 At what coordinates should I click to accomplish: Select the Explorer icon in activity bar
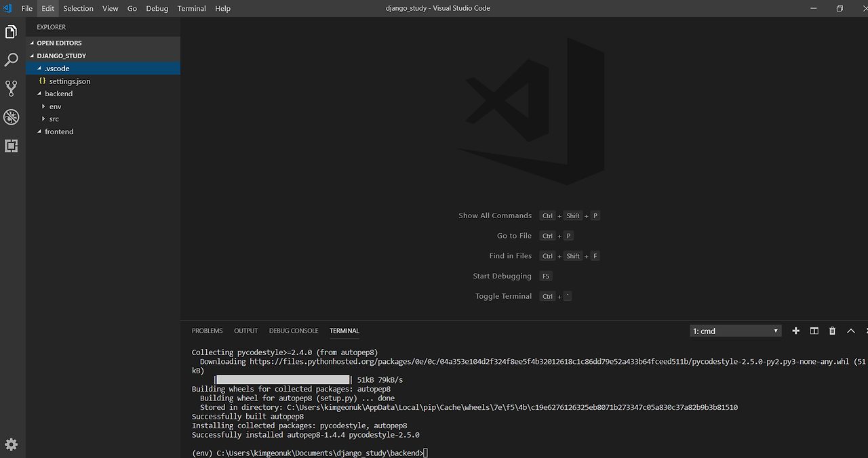coord(11,31)
